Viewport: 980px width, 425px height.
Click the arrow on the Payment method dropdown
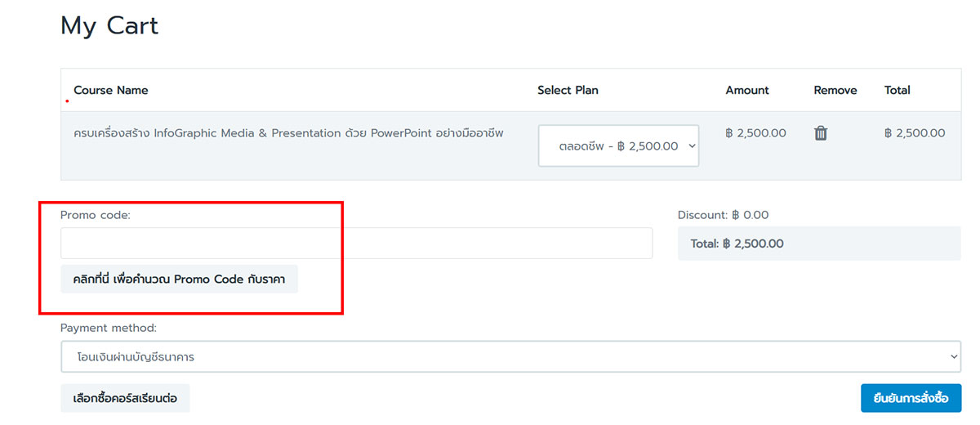[x=954, y=356]
